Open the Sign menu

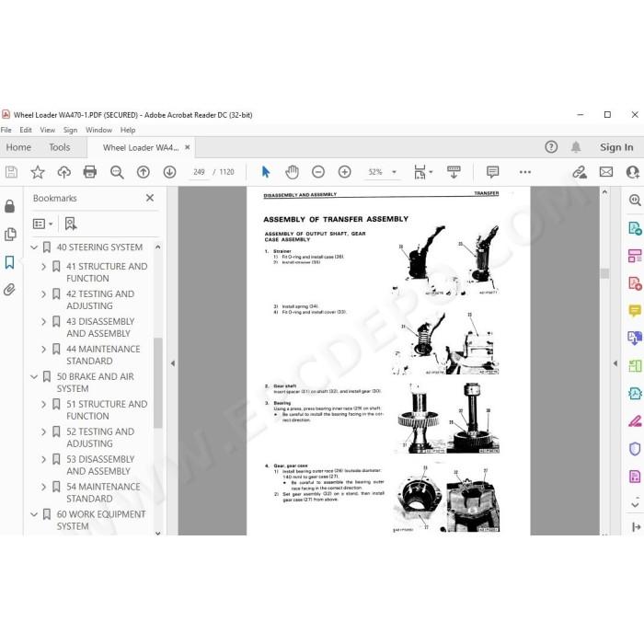coord(70,130)
